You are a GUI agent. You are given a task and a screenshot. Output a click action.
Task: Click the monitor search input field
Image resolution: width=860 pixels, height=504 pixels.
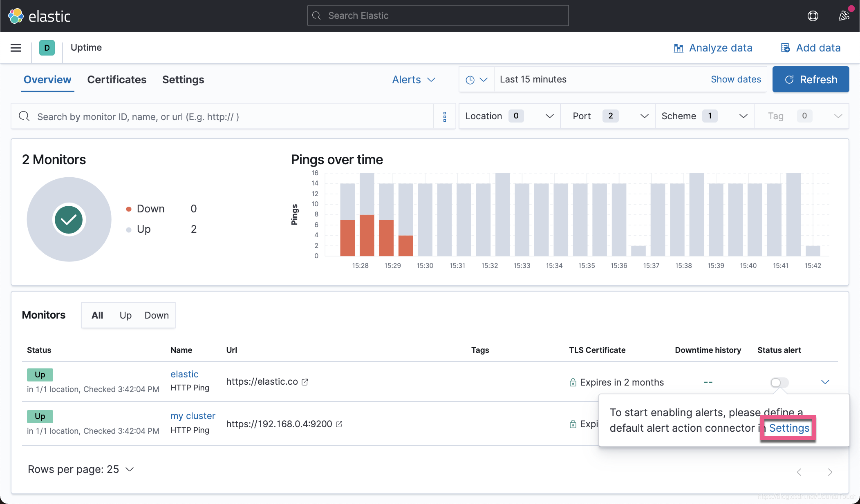click(229, 117)
